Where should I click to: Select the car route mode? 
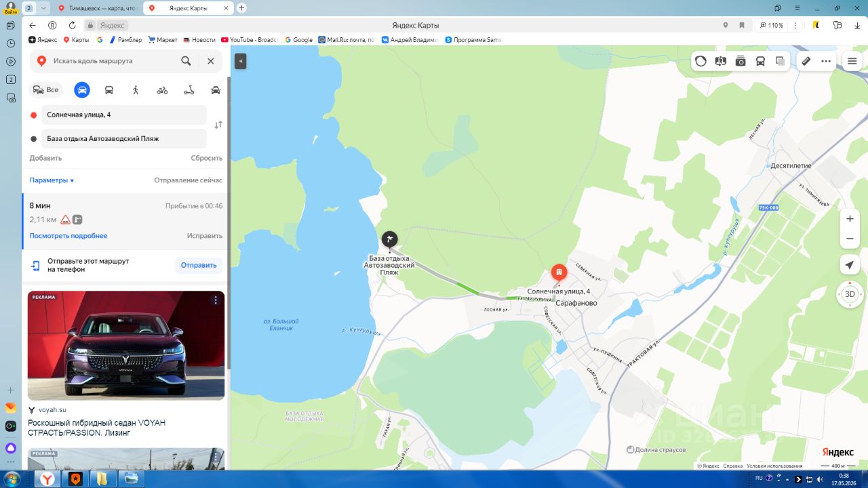82,89
